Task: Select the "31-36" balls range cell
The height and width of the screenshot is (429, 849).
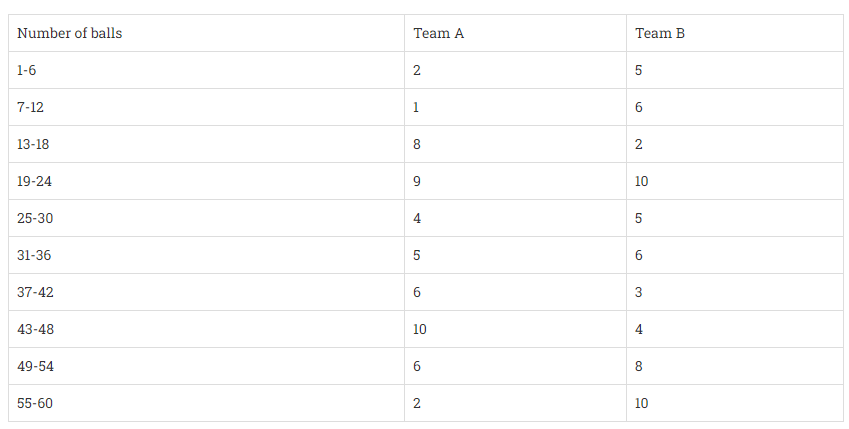Action: 34,255
